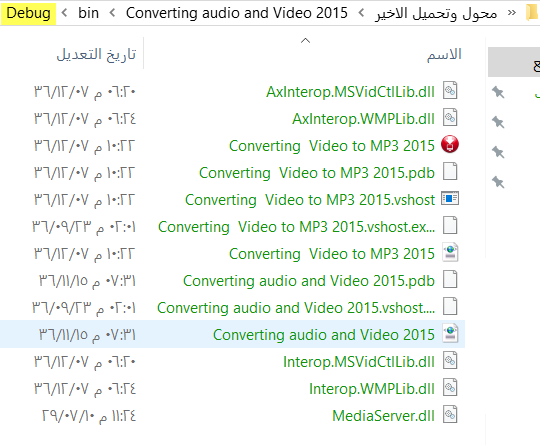The height and width of the screenshot is (445, 540).
Task: Click the AxInterop.WMPLib.dll file icon
Action: [x=450, y=117]
